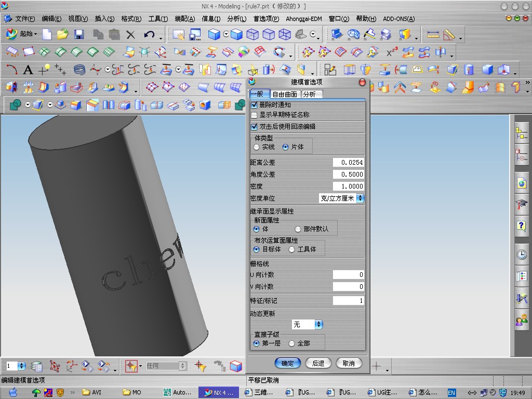
Task: Enable the 显示早期特征名称 checkbox
Action: click(x=254, y=115)
